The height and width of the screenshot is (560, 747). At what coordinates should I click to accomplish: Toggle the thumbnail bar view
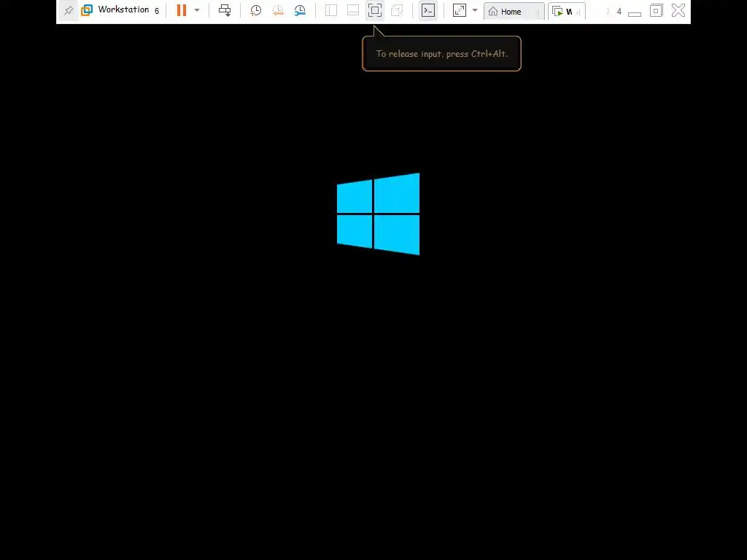353,10
